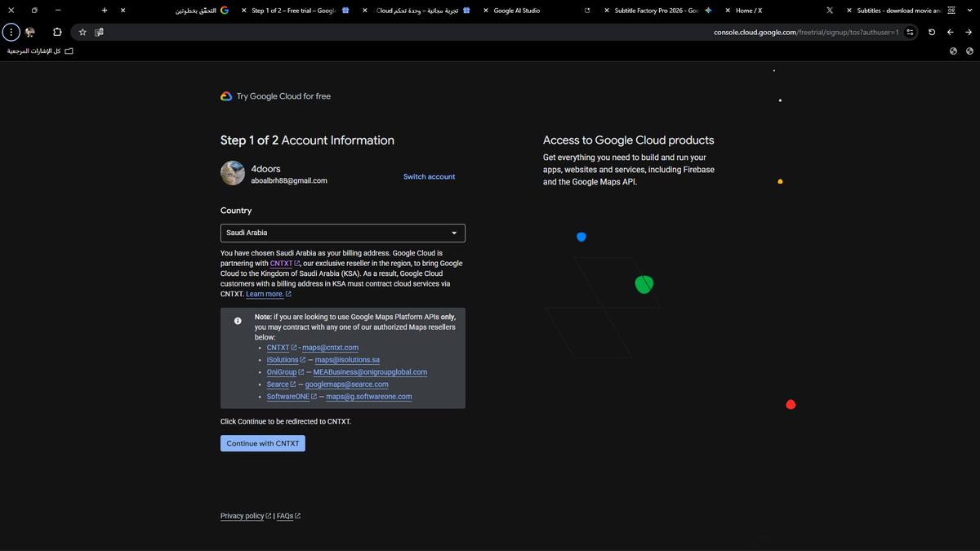Click the left-pointing arrow in the toolbar

click(x=951, y=32)
